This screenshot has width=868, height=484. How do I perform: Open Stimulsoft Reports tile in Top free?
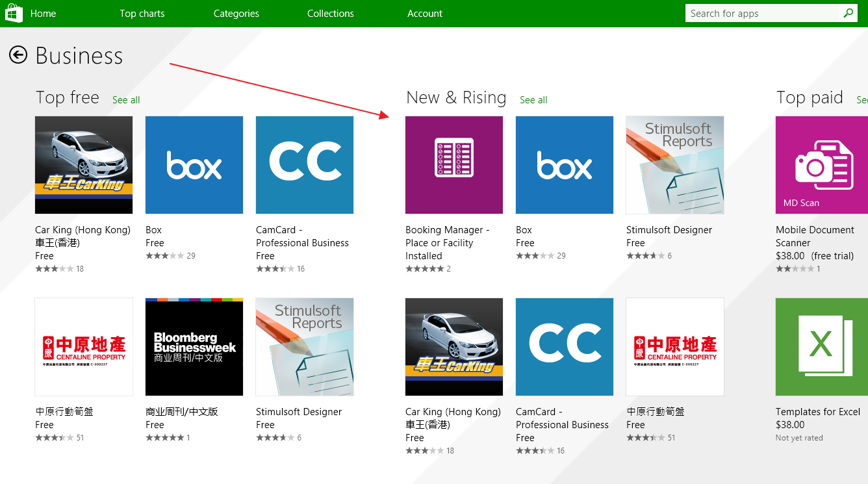[x=305, y=347]
